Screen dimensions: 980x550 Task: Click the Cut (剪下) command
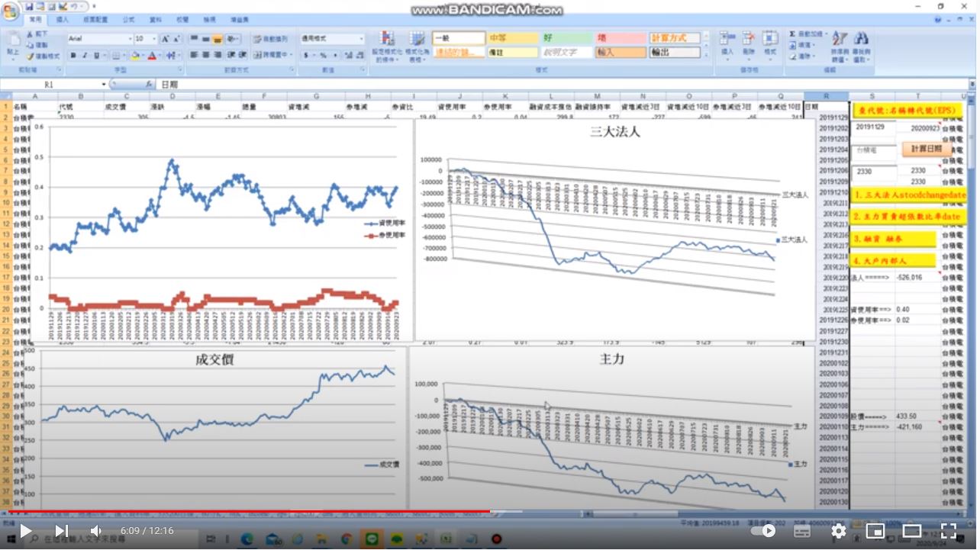(x=37, y=35)
